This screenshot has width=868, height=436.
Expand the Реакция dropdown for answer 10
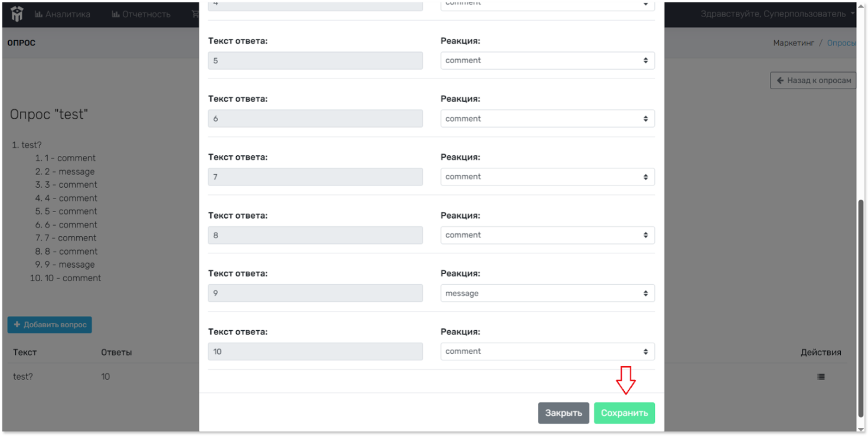pyautogui.click(x=547, y=352)
